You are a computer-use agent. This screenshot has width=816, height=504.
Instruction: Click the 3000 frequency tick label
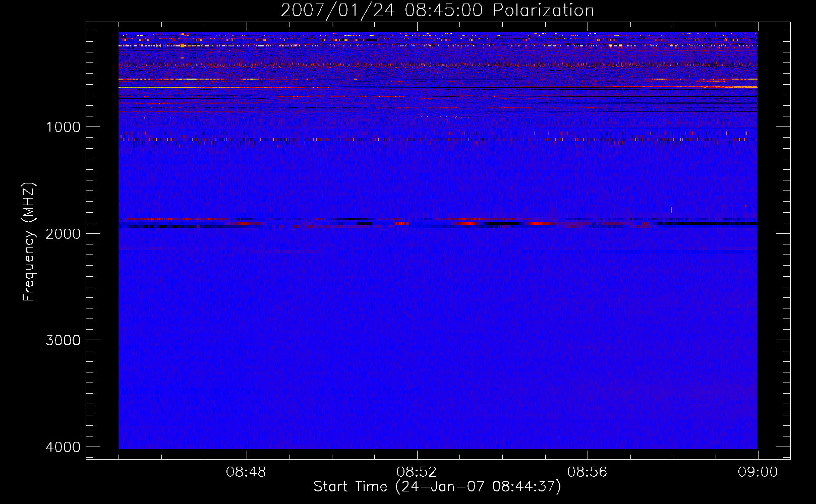coord(63,340)
